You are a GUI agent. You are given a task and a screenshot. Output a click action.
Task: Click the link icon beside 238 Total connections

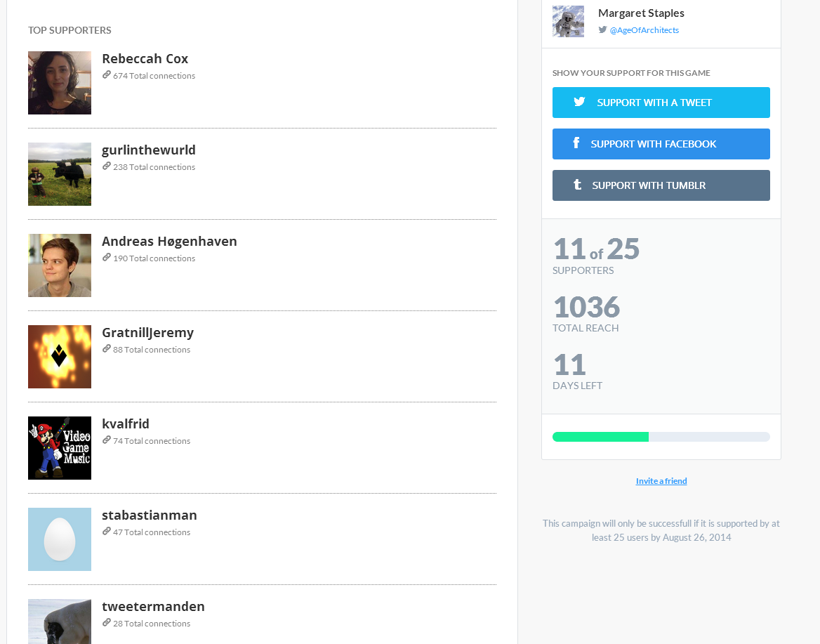coord(106,166)
